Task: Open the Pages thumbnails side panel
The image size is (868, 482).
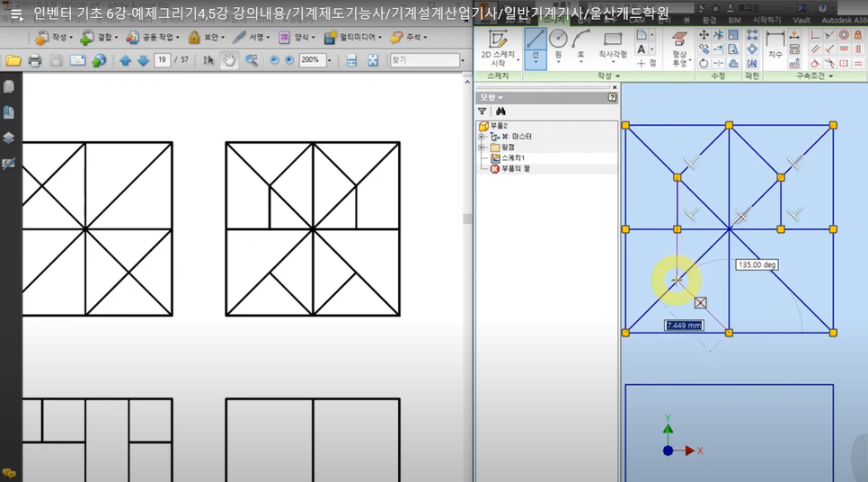Action: pyautogui.click(x=9, y=87)
